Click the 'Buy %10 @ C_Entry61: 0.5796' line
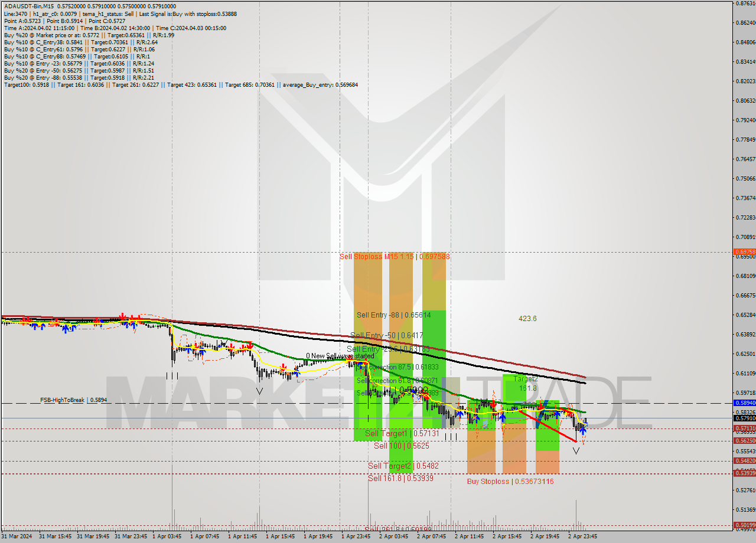Screen dimensions: 756x543 click(x=79, y=49)
